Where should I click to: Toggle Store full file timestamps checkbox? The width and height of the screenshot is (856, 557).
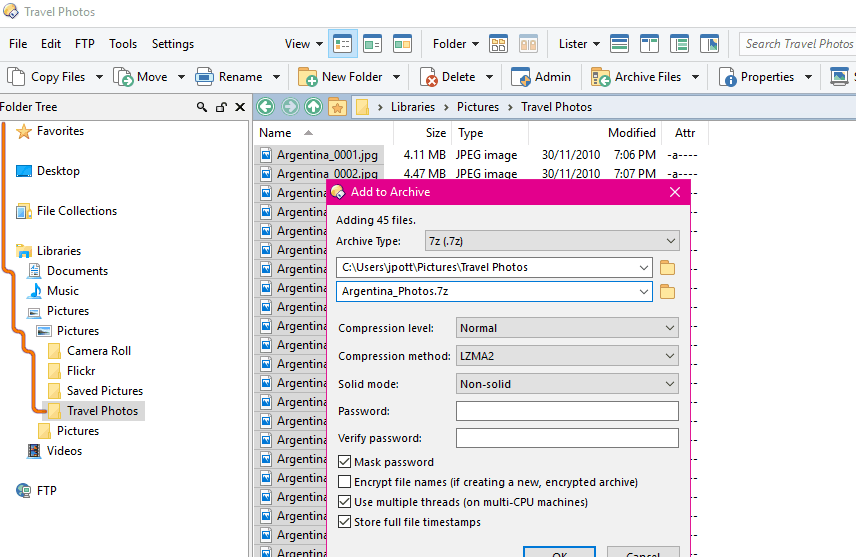point(344,522)
